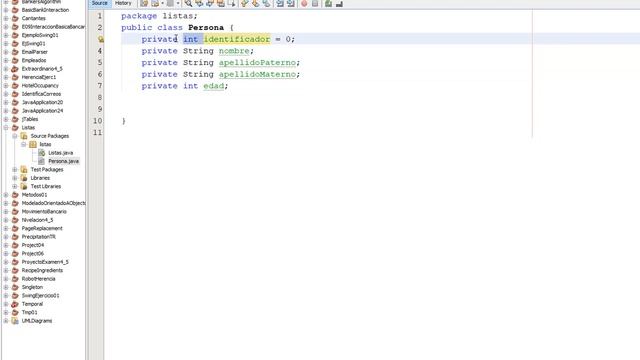Click the identificador variable in code
Image resolution: width=640 pixels, height=360 pixels.
click(237, 39)
